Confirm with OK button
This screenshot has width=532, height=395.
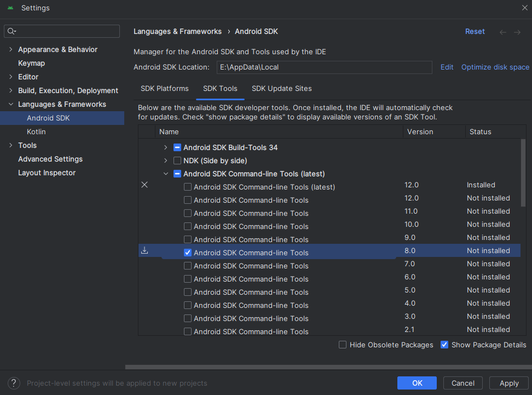click(417, 383)
